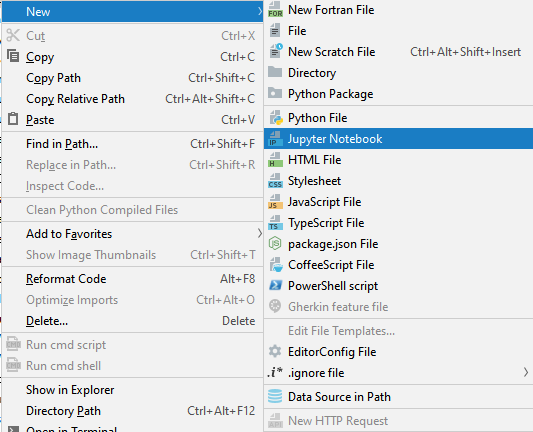The height and width of the screenshot is (432, 533).
Task: Click the Stylesheet CSS icon
Action: [x=275, y=181]
